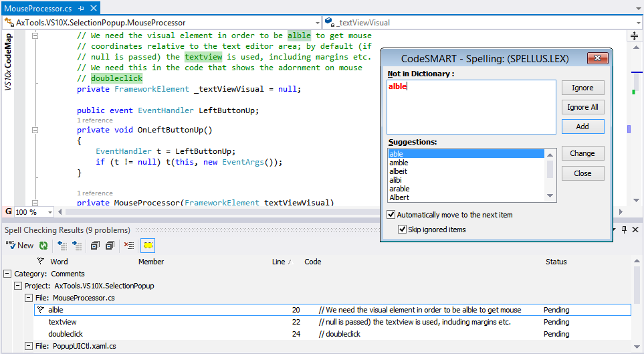Close the MouseProcessor.cs tab
The image size is (644, 354).
(94, 8)
